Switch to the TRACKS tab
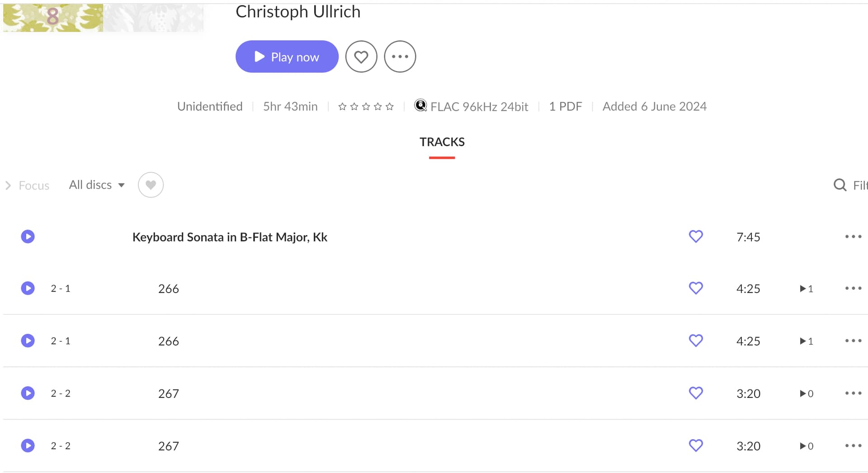The image size is (868, 473). pyautogui.click(x=442, y=142)
